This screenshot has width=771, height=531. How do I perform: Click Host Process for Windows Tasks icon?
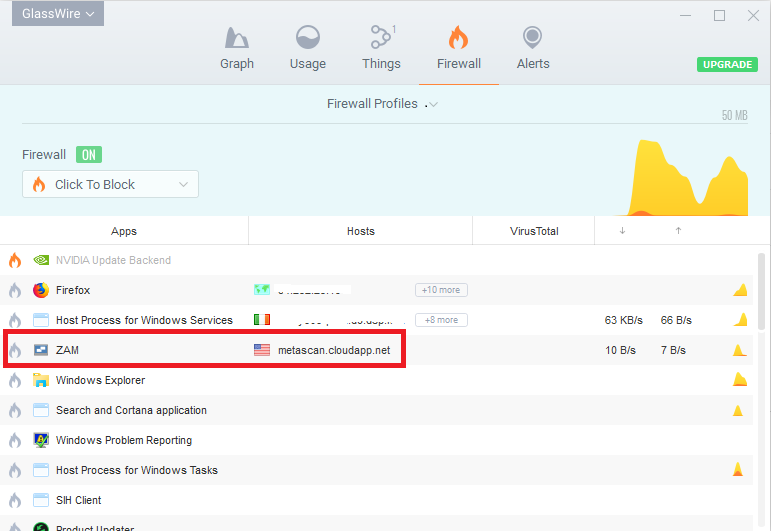[x=41, y=470]
